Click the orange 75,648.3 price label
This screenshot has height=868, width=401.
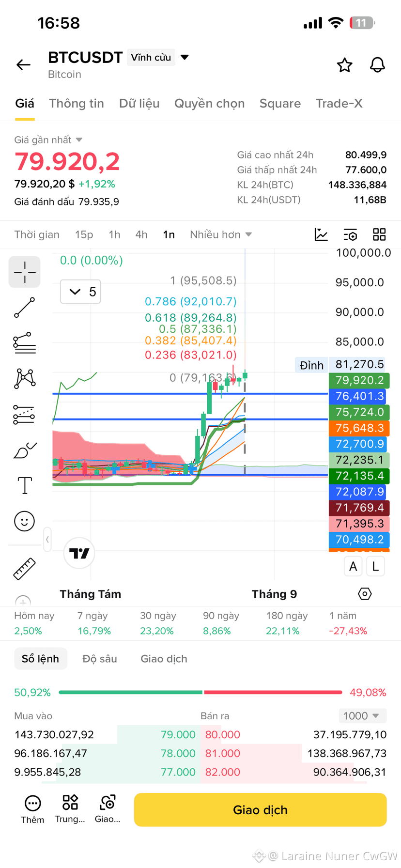(x=359, y=428)
